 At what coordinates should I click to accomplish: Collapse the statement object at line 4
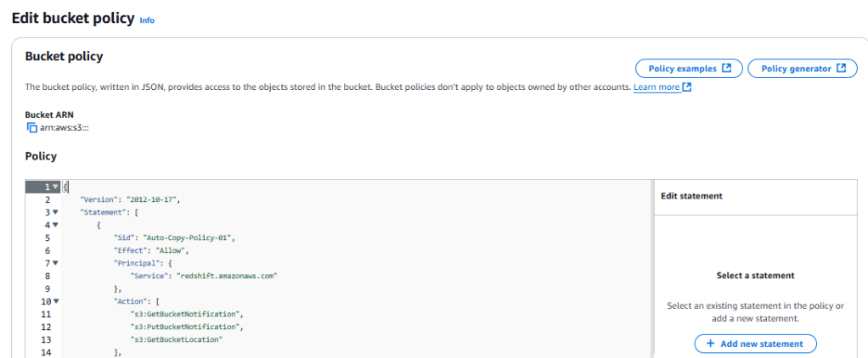pos(55,225)
